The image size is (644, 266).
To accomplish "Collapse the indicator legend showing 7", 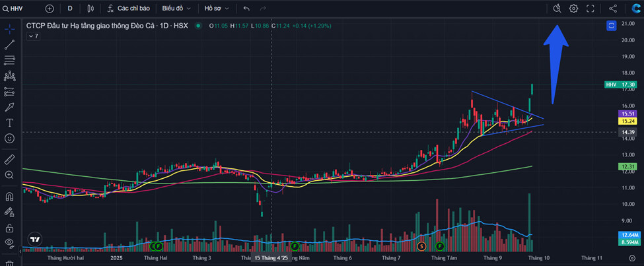I will pos(34,36).
